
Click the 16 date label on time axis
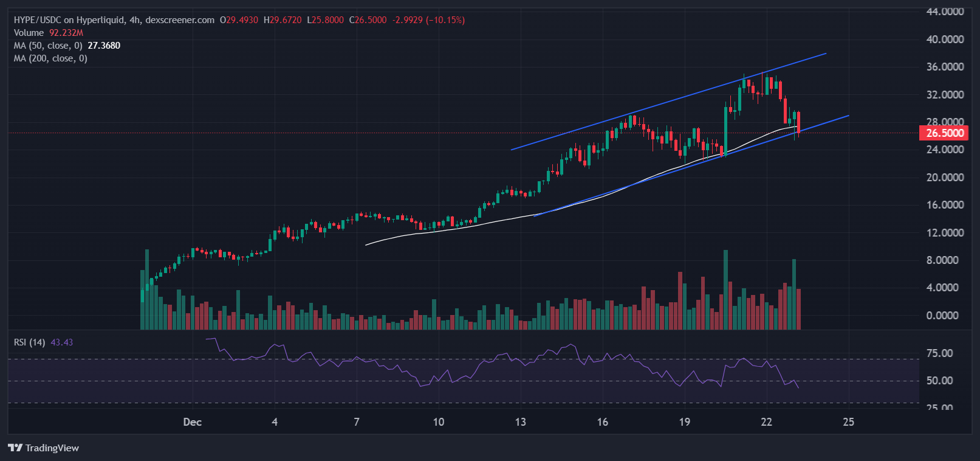[603, 422]
